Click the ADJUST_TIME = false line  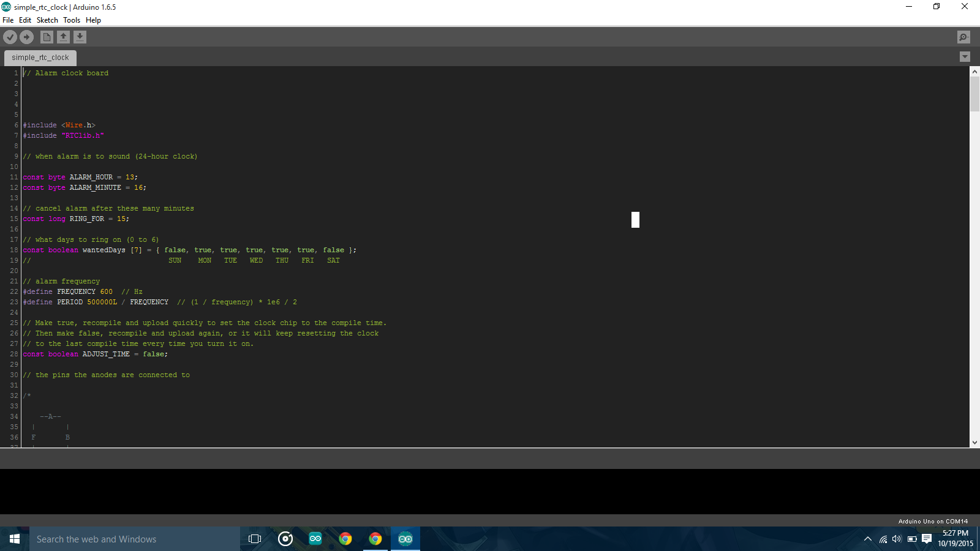click(x=96, y=354)
